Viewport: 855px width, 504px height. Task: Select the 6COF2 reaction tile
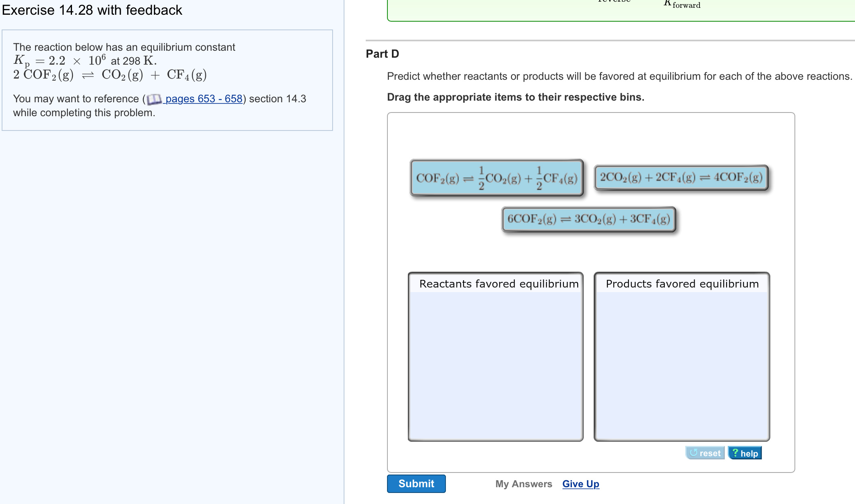click(589, 219)
